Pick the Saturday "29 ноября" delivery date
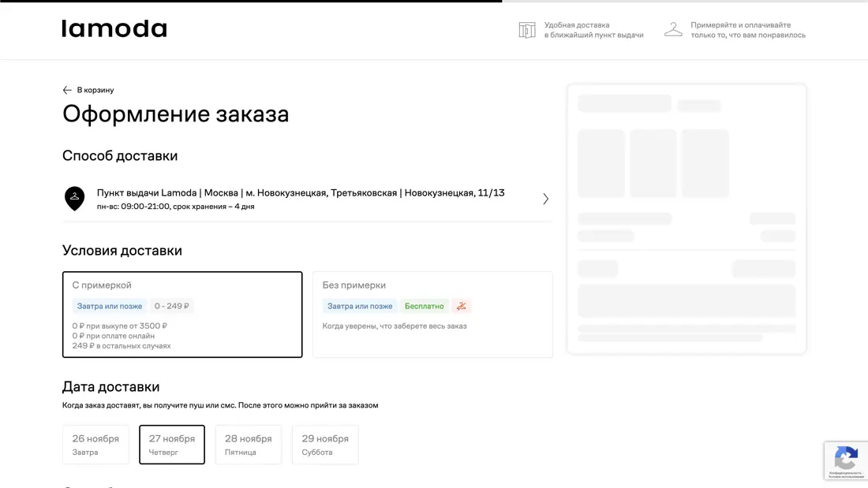The image size is (868, 488). (324, 444)
